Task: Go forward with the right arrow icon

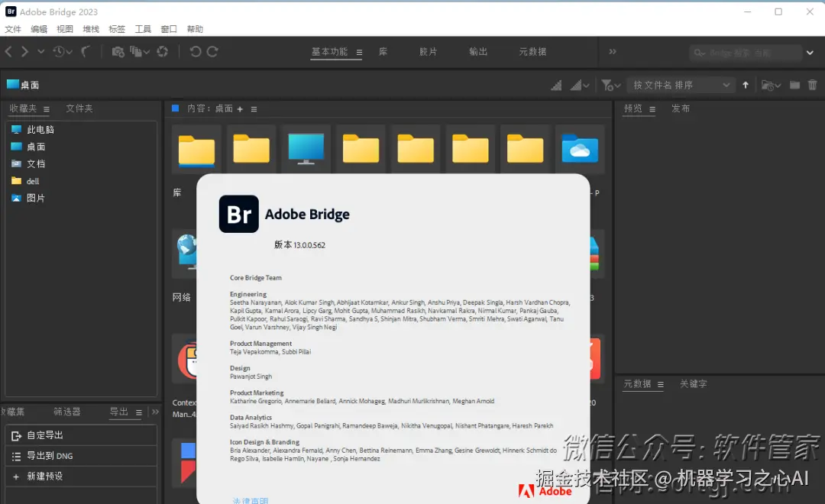Action: pos(24,52)
